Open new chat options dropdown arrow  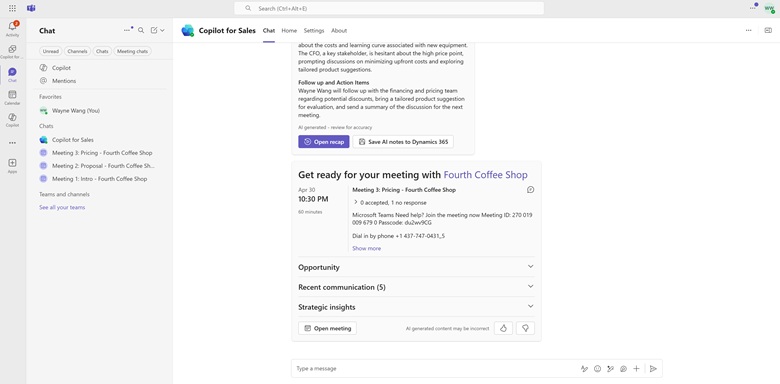point(162,30)
